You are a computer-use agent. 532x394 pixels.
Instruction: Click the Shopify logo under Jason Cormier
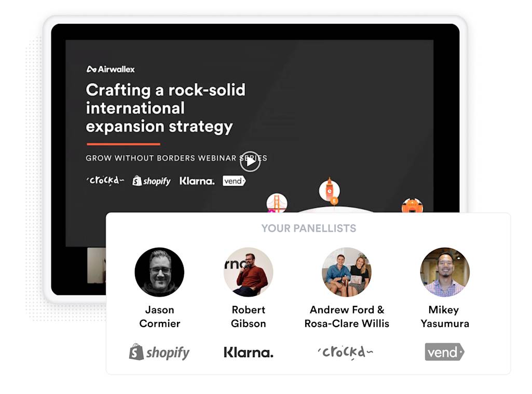(159, 352)
